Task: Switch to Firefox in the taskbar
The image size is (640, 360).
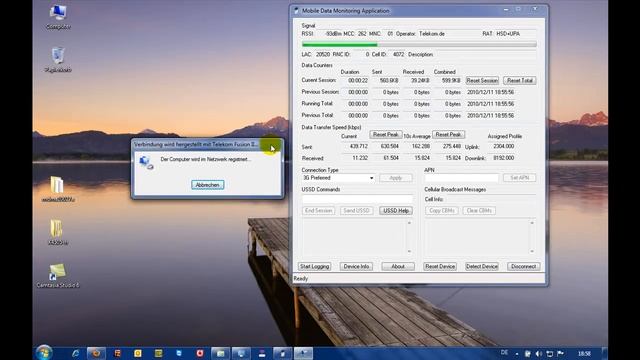Action: pyautogui.click(x=96, y=353)
